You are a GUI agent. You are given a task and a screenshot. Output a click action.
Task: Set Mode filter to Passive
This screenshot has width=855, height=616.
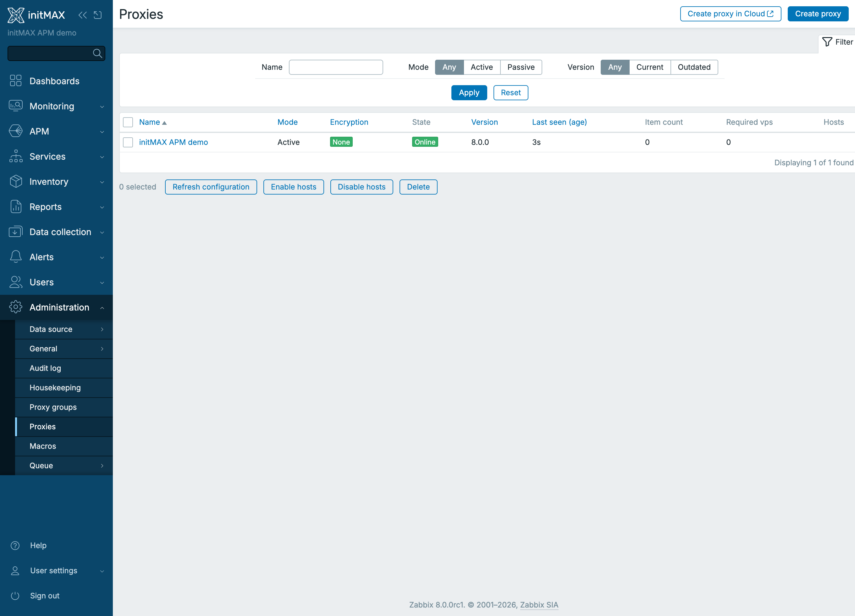[521, 67]
